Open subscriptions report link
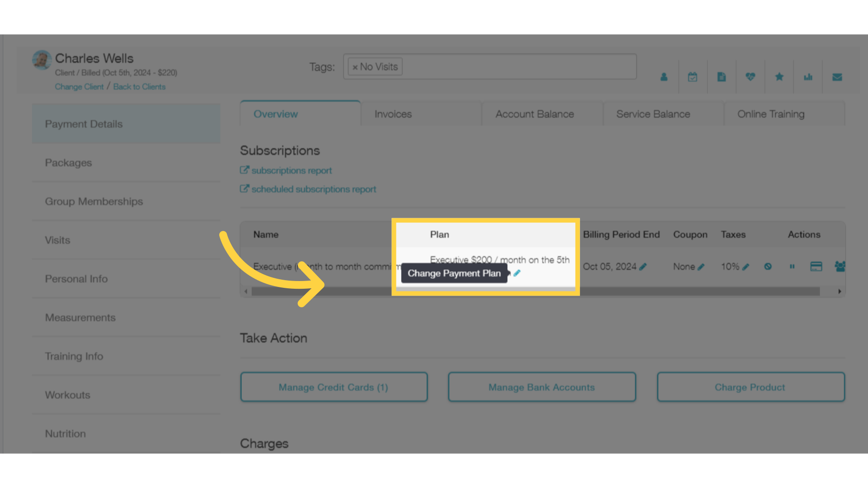The image size is (868, 488). pos(286,170)
